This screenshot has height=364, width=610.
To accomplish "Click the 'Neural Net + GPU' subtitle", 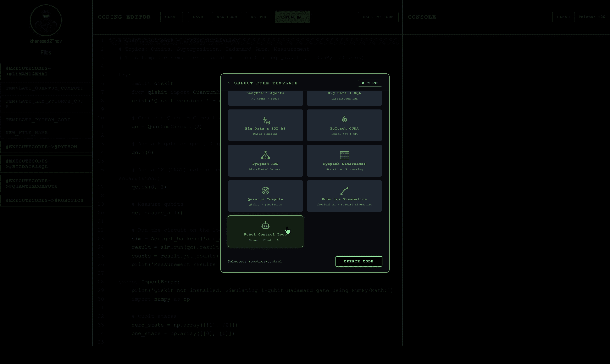I will point(344,134).
